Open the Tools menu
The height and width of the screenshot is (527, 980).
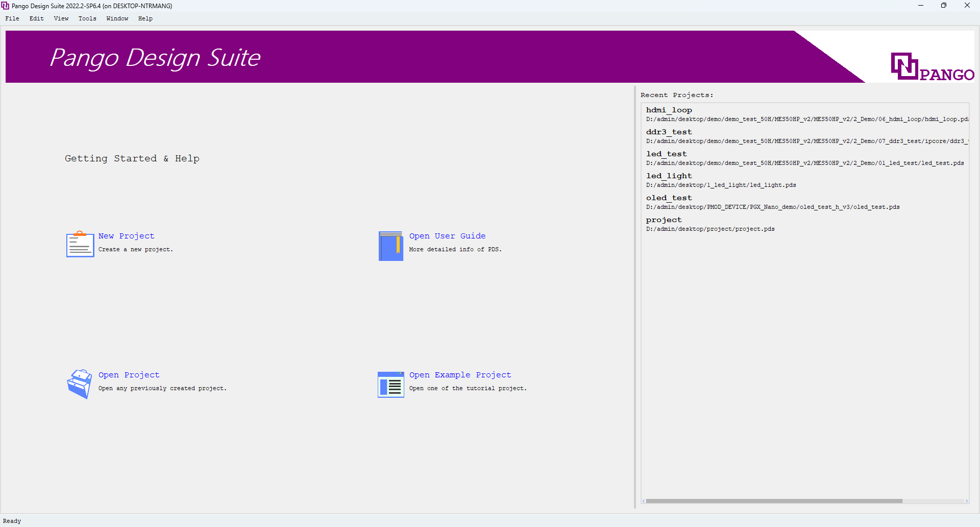(x=87, y=18)
